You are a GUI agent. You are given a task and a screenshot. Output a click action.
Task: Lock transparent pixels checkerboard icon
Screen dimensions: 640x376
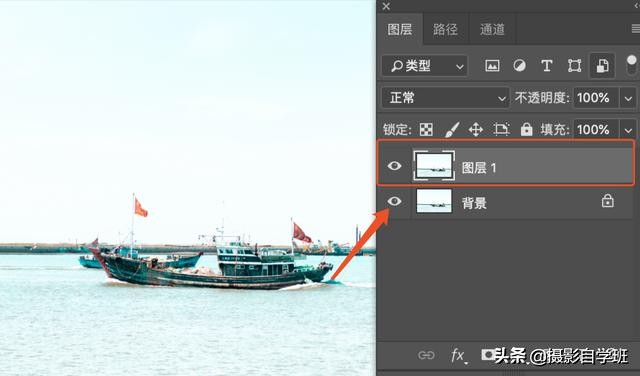point(426,130)
